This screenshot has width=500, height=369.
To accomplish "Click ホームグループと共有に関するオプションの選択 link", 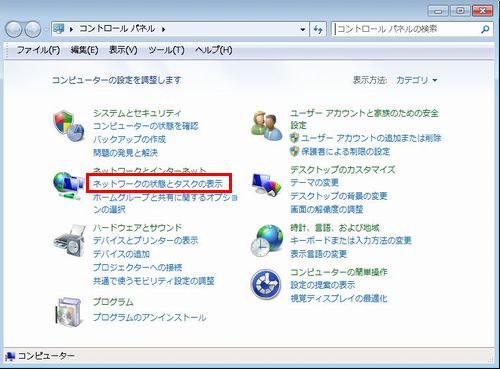I will [165, 203].
